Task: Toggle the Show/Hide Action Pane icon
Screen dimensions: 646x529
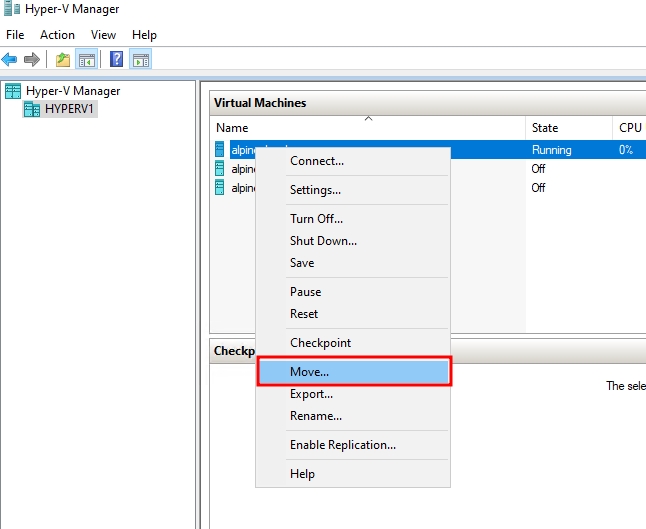Action: 141,60
